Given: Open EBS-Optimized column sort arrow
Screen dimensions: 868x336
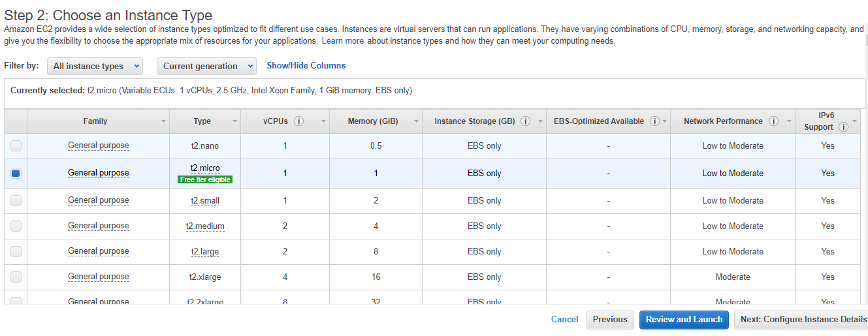Looking at the screenshot, I should [664, 122].
